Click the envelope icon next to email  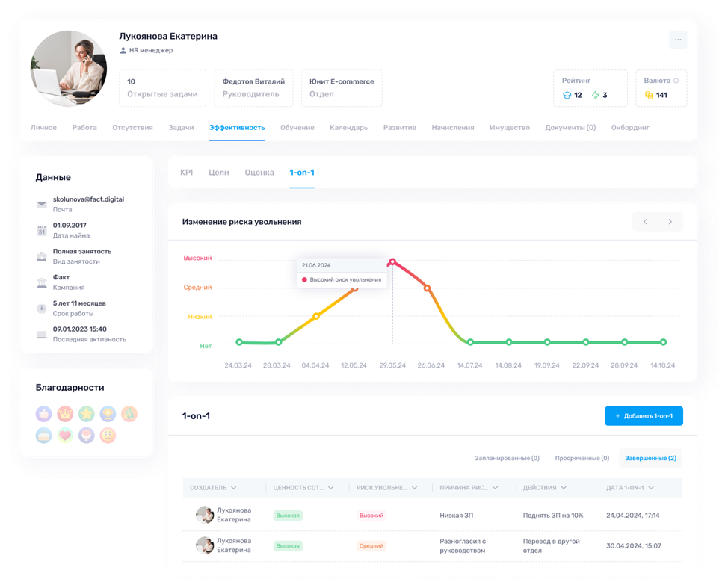(42, 204)
